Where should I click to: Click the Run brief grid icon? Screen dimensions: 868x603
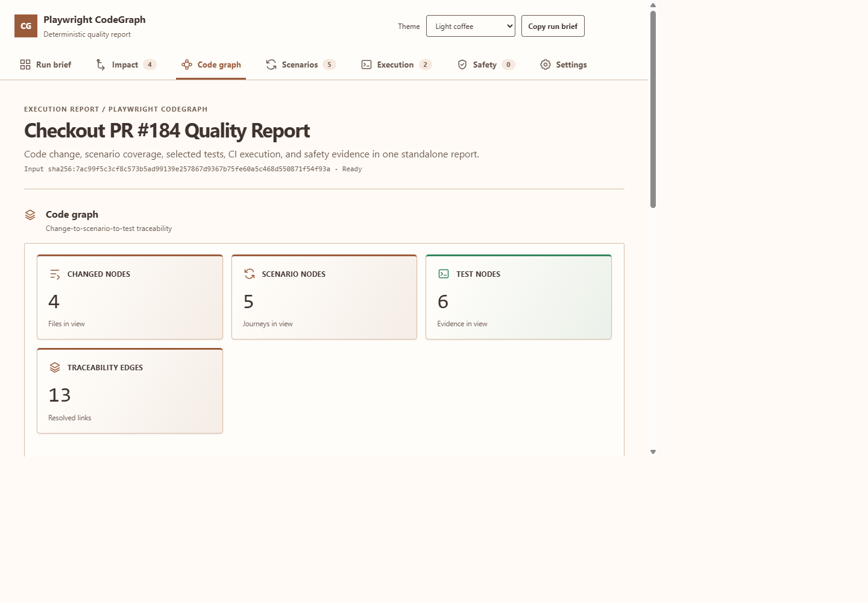pyautogui.click(x=25, y=65)
